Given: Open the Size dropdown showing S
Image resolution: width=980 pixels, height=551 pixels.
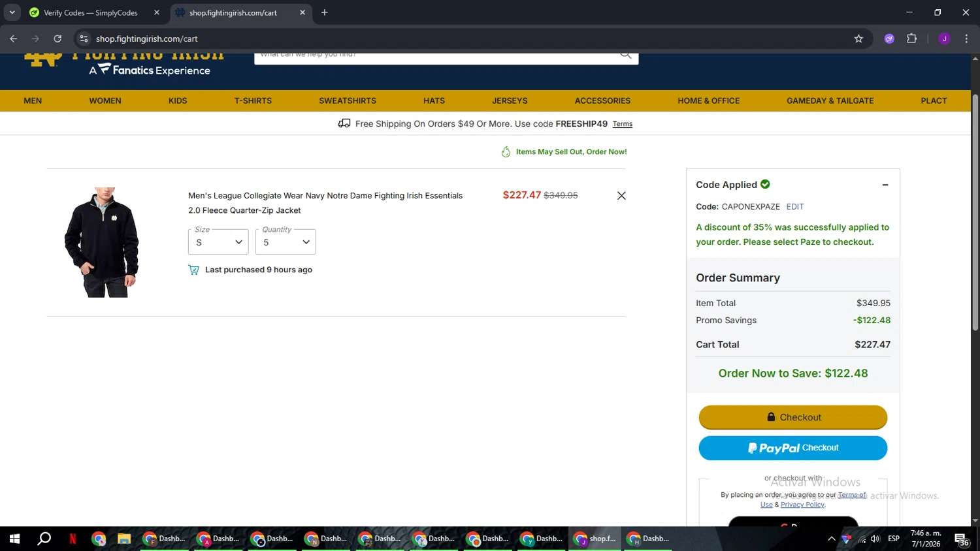Looking at the screenshot, I should pos(218,242).
